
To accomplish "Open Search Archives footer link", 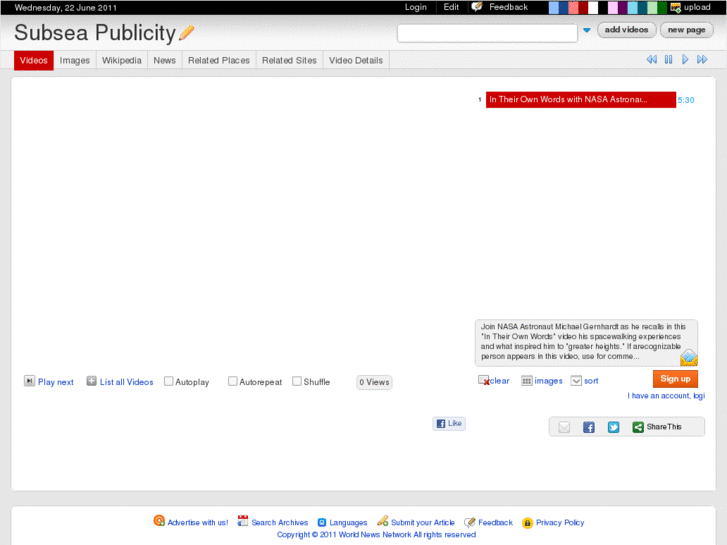I will (x=280, y=522).
